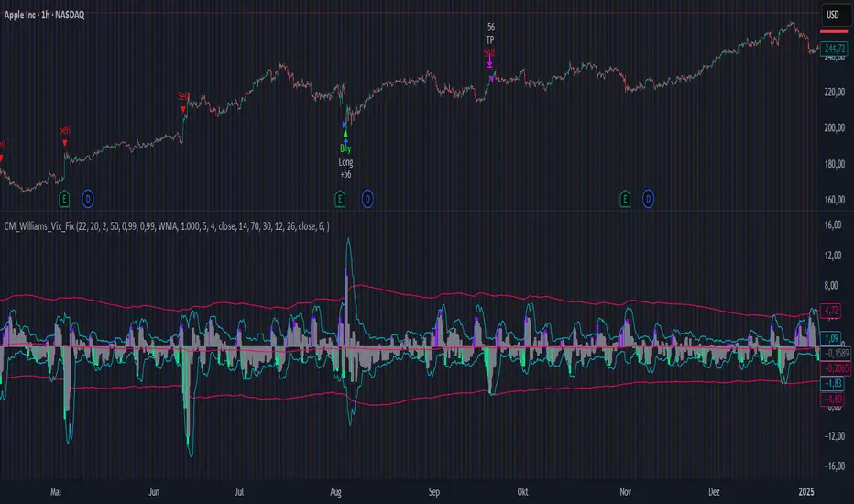854x504 pixels.
Task: Select the Sell arrow marker in June
Action: (x=183, y=109)
